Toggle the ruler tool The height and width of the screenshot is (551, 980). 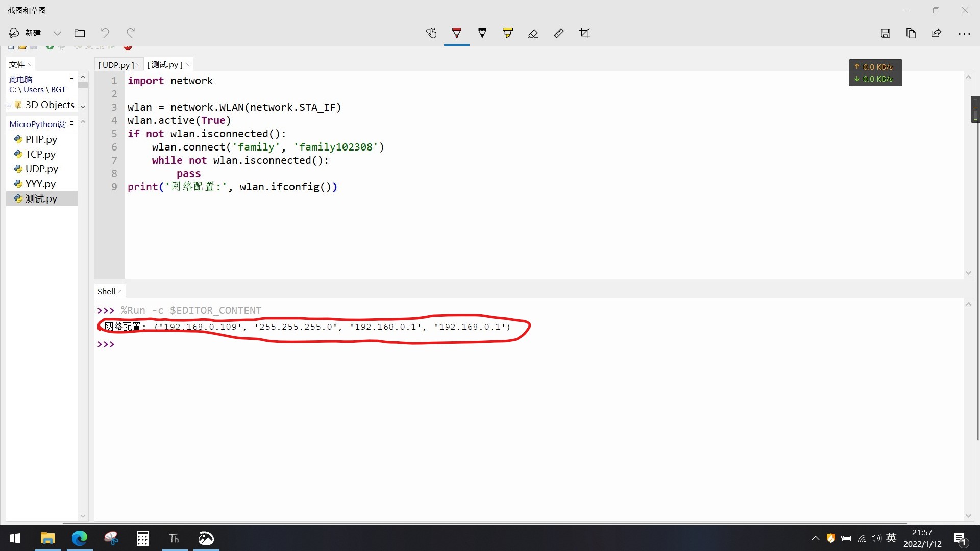point(559,33)
